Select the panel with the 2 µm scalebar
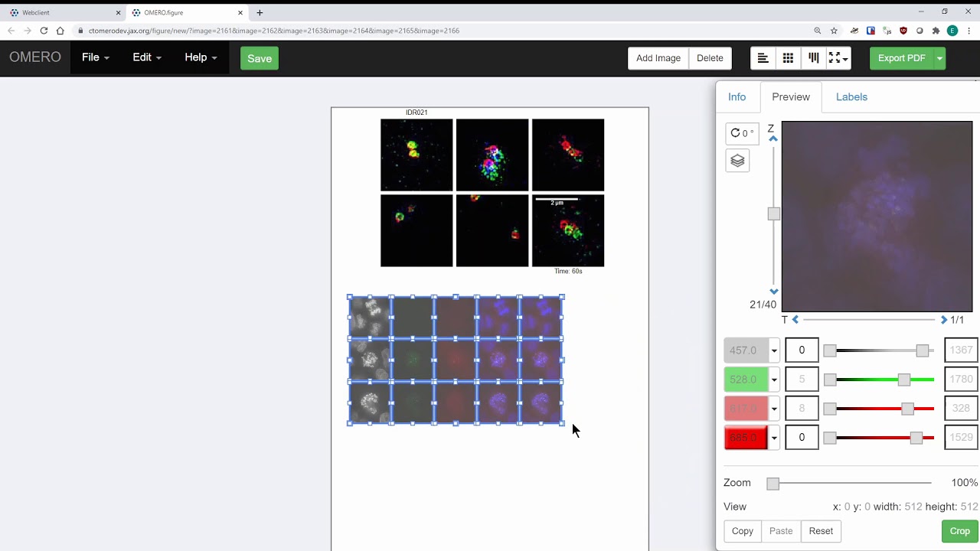Viewport: 980px width, 551px height. pyautogui.click(x=568, y=230)
